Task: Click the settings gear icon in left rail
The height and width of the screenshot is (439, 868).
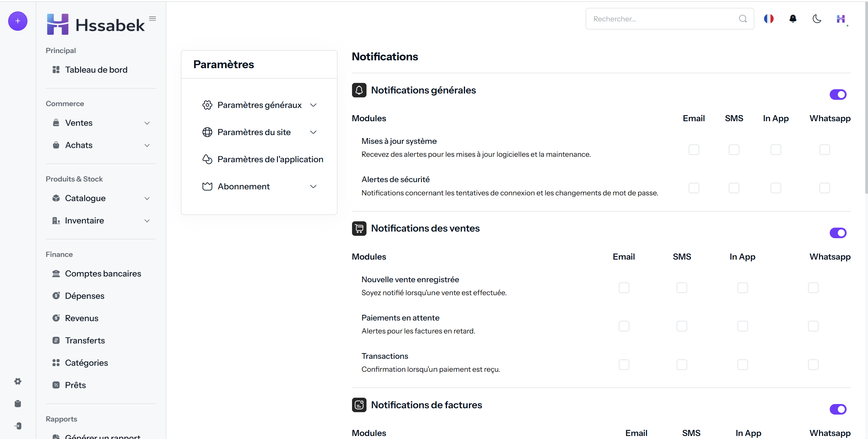Action: click(x=17, y=381)
